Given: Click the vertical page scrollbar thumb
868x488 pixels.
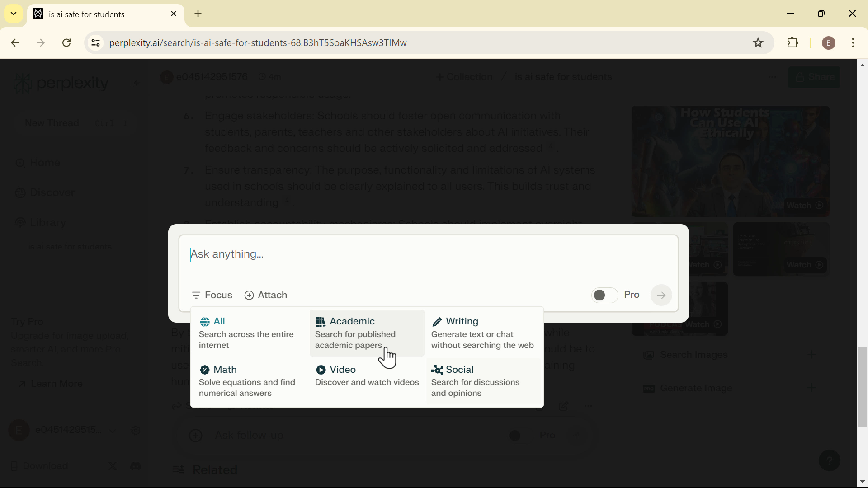Looking at the screenshot, I should click(x=862, y=387).
